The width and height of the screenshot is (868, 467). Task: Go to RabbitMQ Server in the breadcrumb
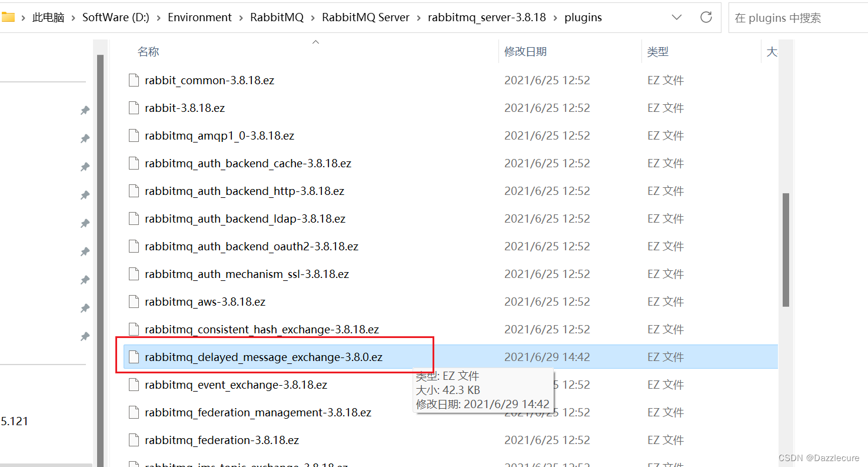pyautogui.click(x=366, y=18)
